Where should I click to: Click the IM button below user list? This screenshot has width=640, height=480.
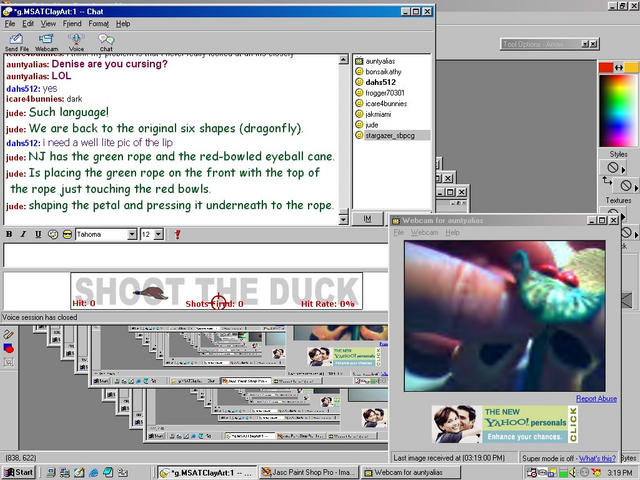pos(367,219)
